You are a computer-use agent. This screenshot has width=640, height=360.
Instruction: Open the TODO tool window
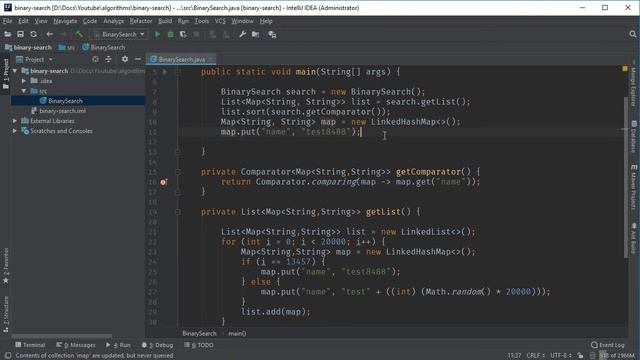click(x=199, y=345)
